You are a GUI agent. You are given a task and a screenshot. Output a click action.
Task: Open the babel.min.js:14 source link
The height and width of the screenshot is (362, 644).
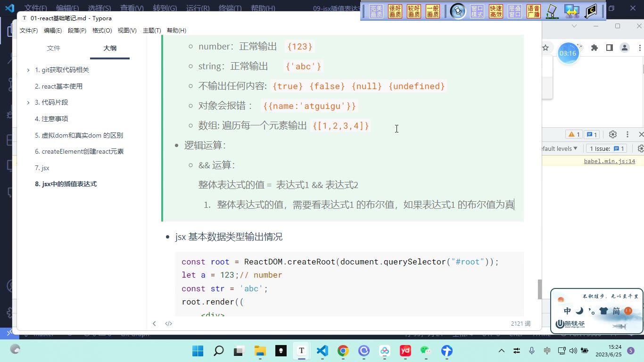click(610, 161)
